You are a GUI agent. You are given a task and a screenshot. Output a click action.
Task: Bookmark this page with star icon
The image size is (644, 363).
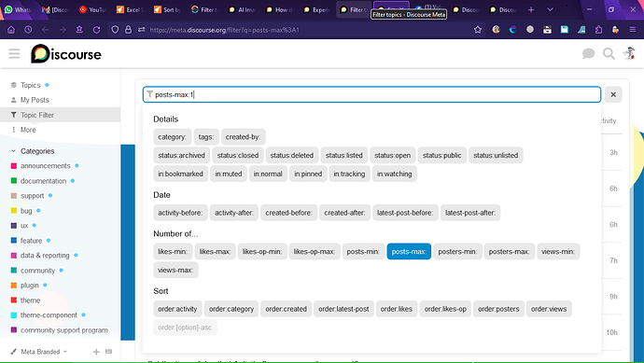click(x=478, y=30)
